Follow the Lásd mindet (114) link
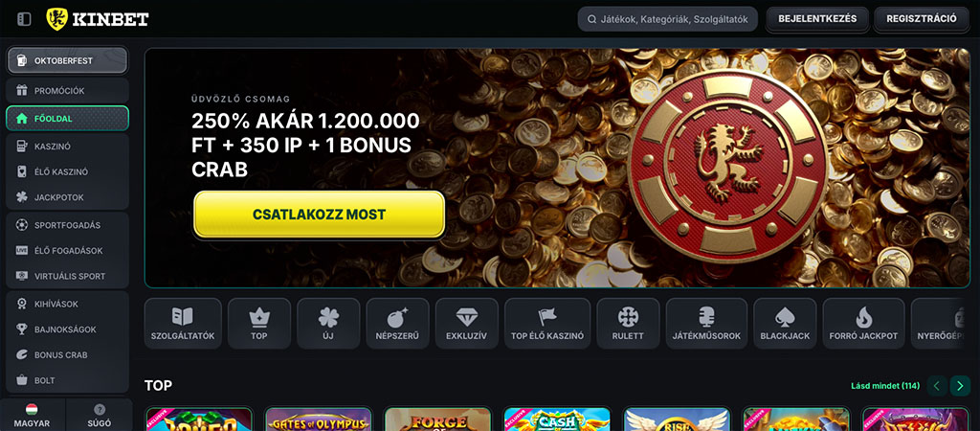The height and width of the screenshot is (431, 980). (885, 386)
